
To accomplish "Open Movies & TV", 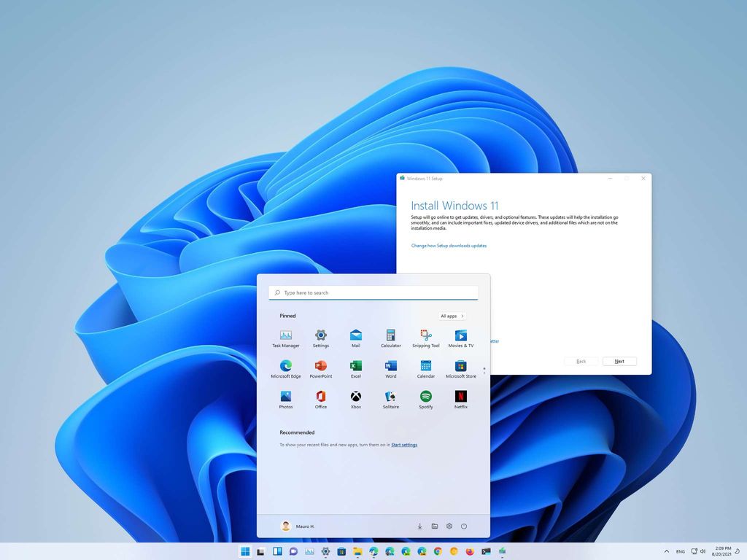I will tap(460, 337).
